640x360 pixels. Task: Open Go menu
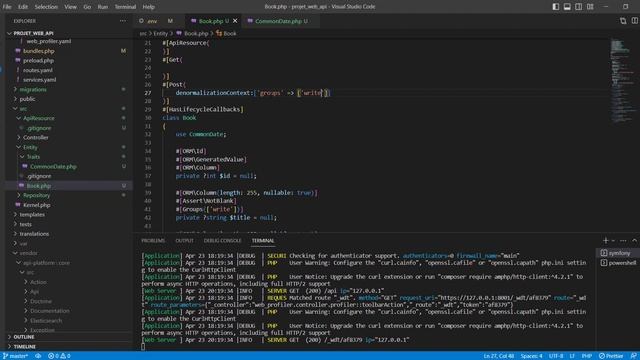coord(87,7)
